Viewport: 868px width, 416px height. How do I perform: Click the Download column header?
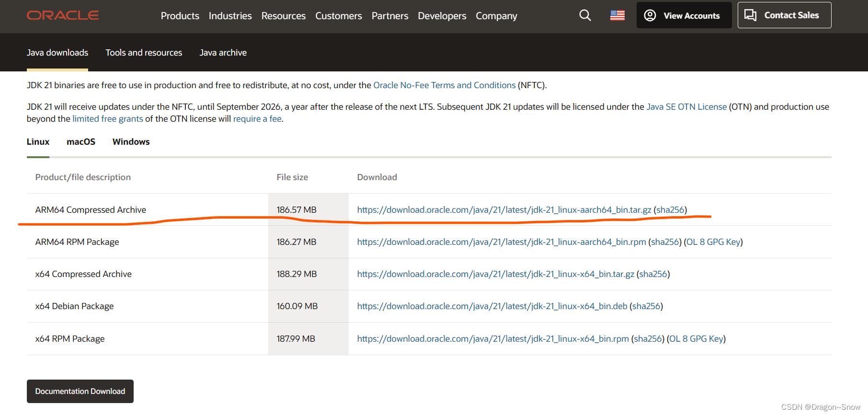(x=377, y=177)
